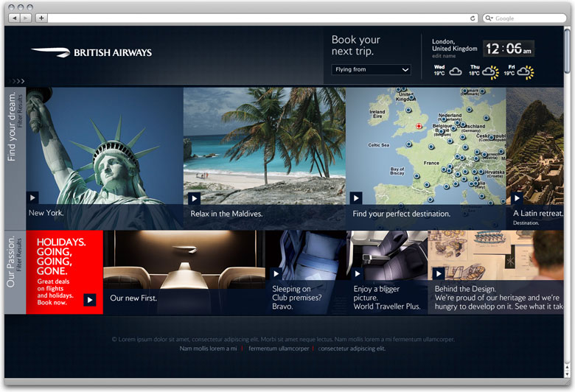Click the Friday partly sunny weather icon

tap(526, 72)
